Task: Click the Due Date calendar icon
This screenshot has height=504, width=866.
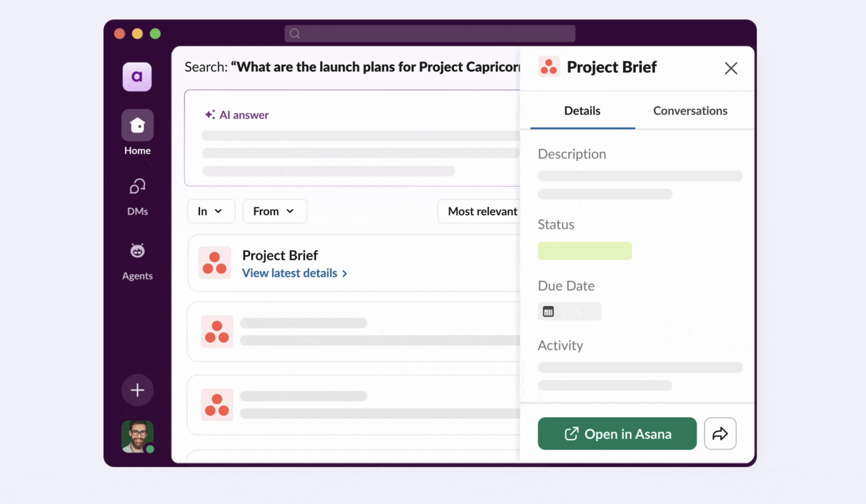Action: coord(548,312)
